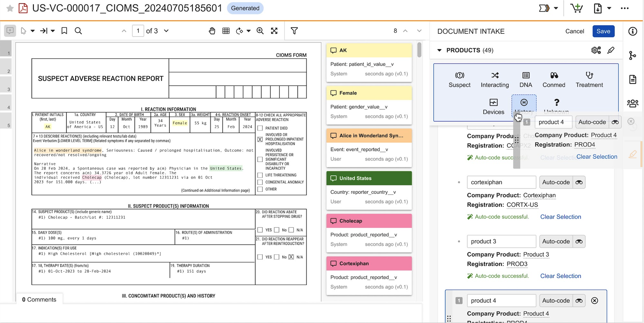Image resolution: width=644 pixels, height=323 pixels.
Task: Click the favorite star icon
Action: tap(10, 8)
